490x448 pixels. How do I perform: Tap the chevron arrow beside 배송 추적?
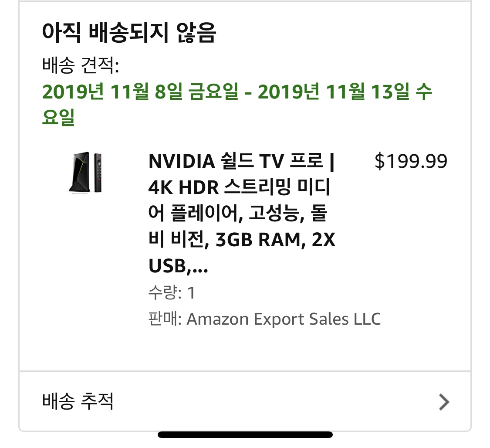[x=444, y=402]
